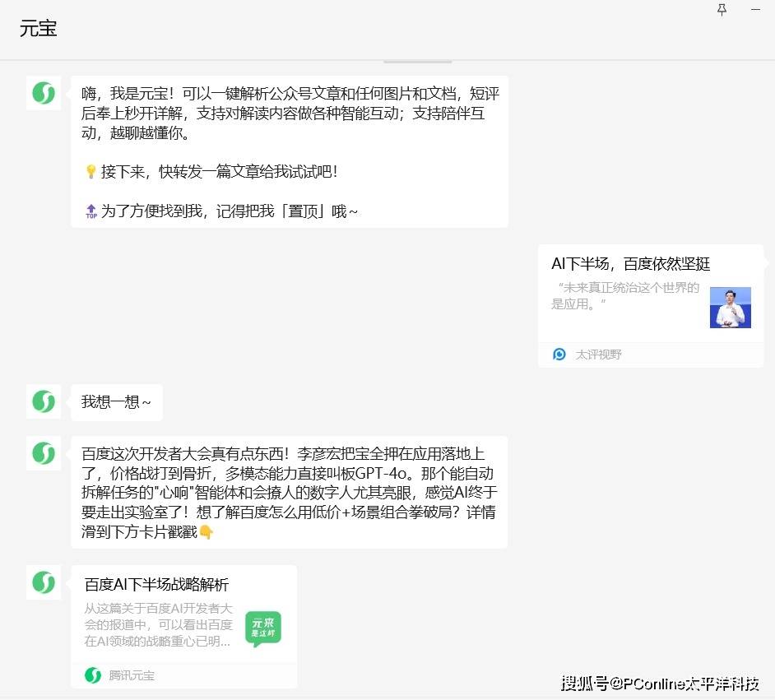Click the 我想一想~ message bubble
Viewport: 775px width, 700px height.
117,402
